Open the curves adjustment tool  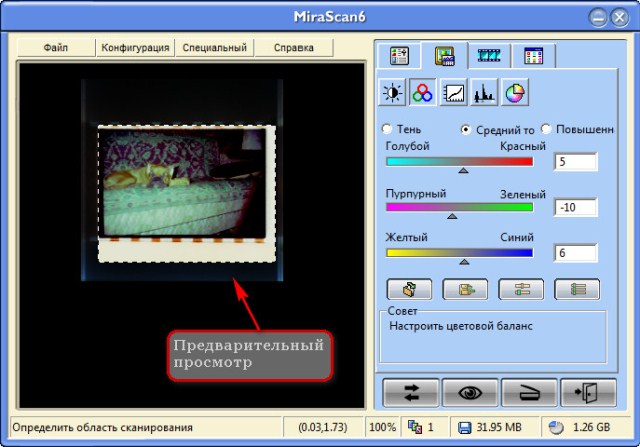pos(453,94)
